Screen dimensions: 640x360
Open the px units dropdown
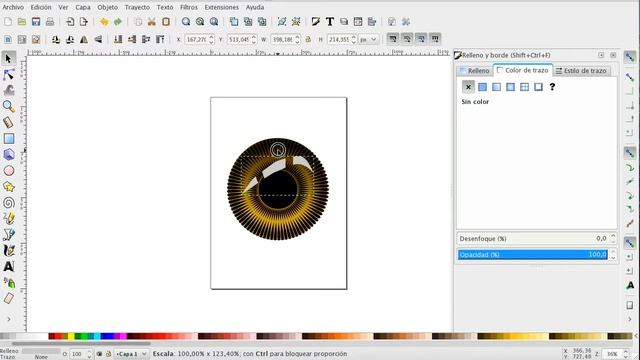369,39
